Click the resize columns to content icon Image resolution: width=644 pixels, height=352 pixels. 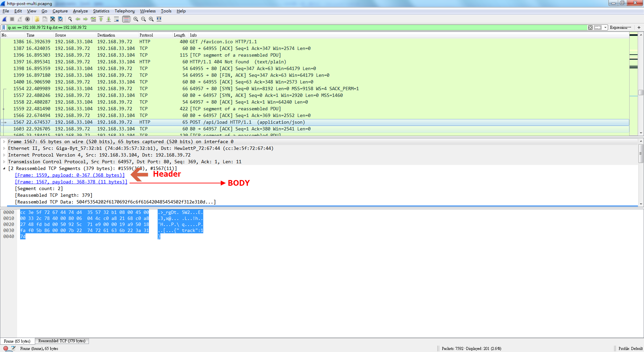[x=159, y=19]
